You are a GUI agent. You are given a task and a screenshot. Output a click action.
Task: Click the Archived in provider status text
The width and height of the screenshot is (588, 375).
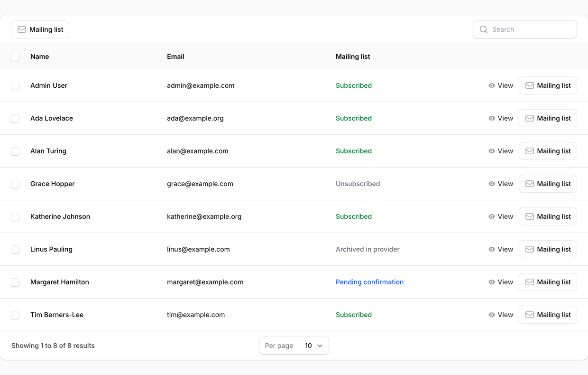point(367,249)
